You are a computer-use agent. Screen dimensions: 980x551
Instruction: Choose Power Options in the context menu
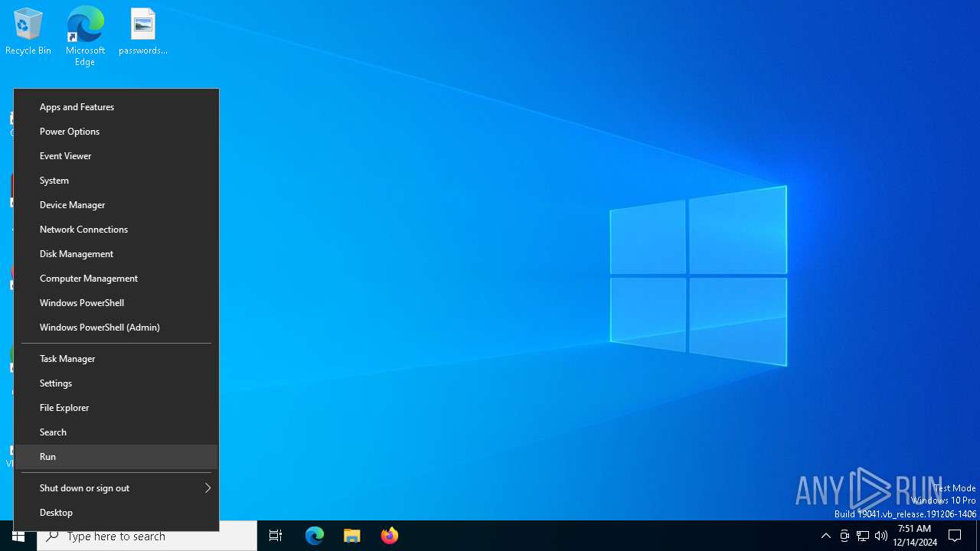116,132
